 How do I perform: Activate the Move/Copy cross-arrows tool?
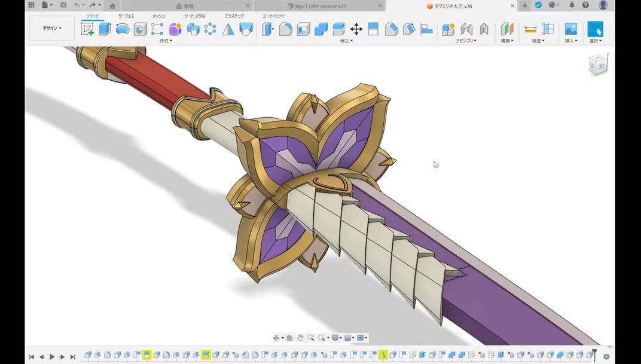click(356, 29)
